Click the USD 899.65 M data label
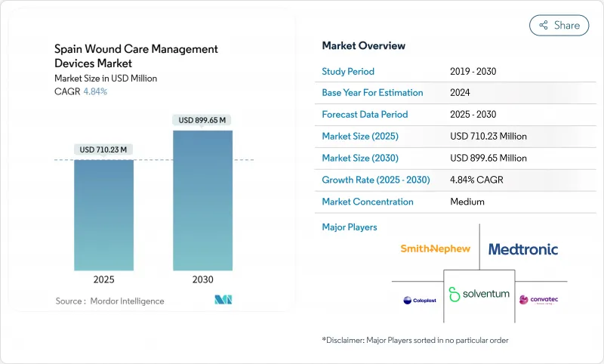The height and width of the screenshot is (364, 604). click(202, 120)
